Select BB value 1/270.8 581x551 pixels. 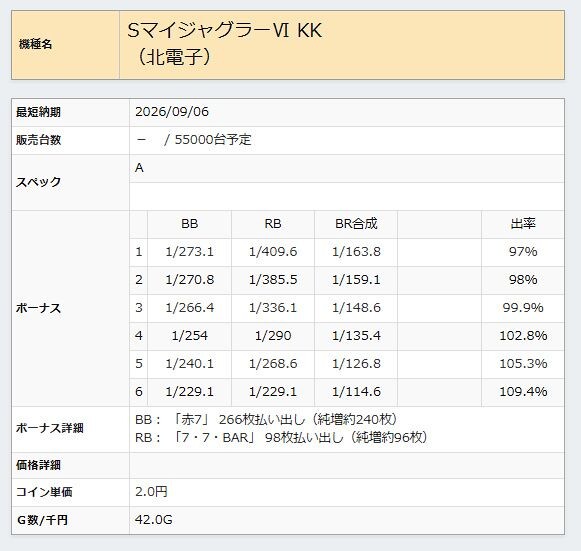[189, 280]
